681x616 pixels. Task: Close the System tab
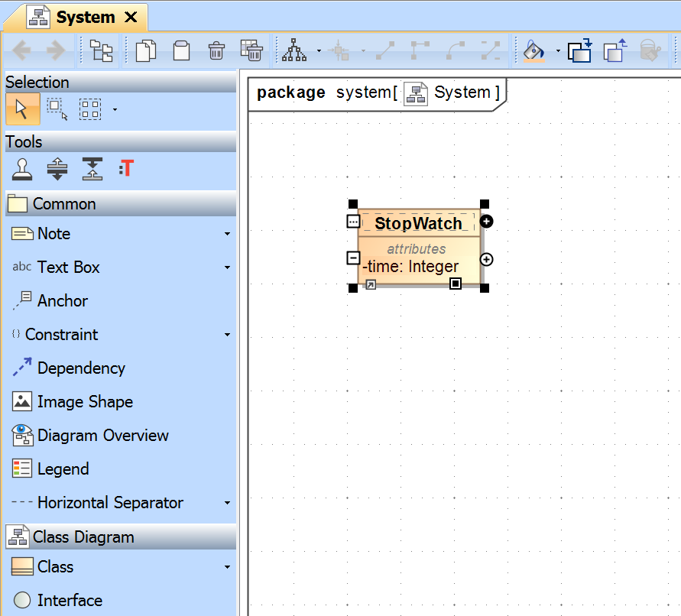point(131,17)
